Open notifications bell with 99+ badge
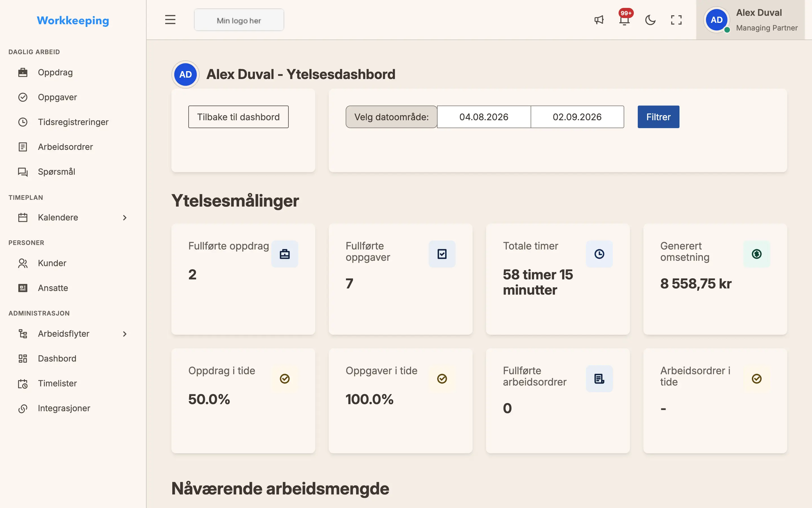Viewport: 812px width, 508px height. click(x=625, y=20)
